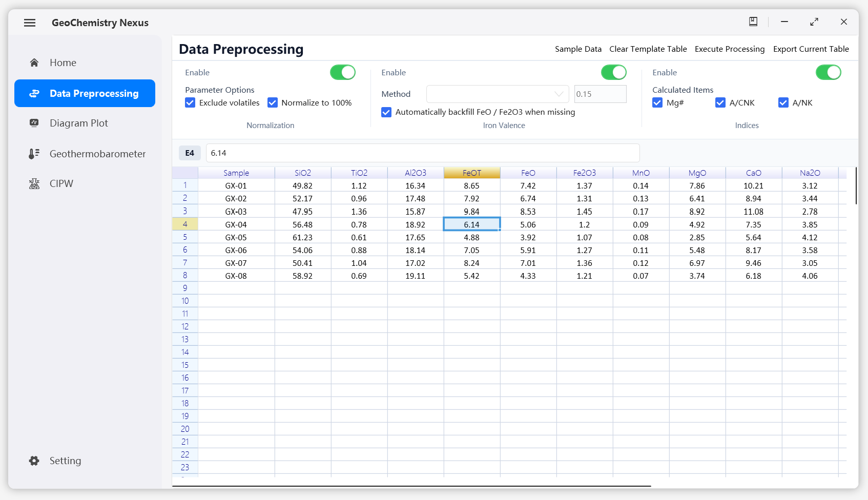The image size is (868, 500).
Task: Toggle fullscreen with the expand arrows icon
Action: [814, 22]
